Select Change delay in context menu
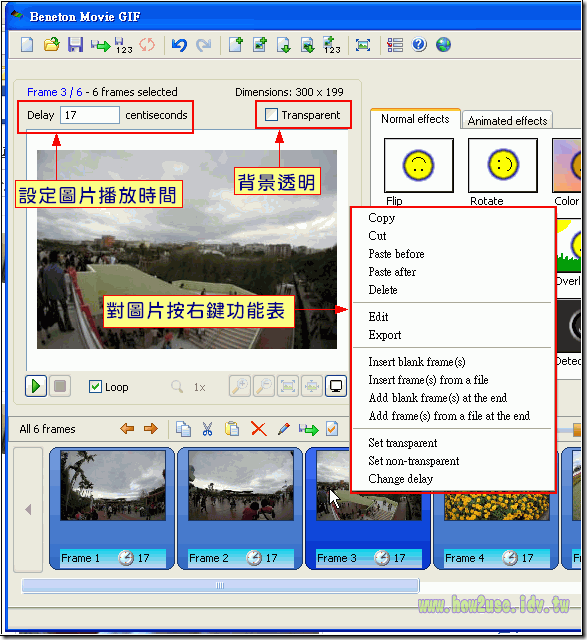The height and width of the screenshot is (640, 587). tap(400, 479)
